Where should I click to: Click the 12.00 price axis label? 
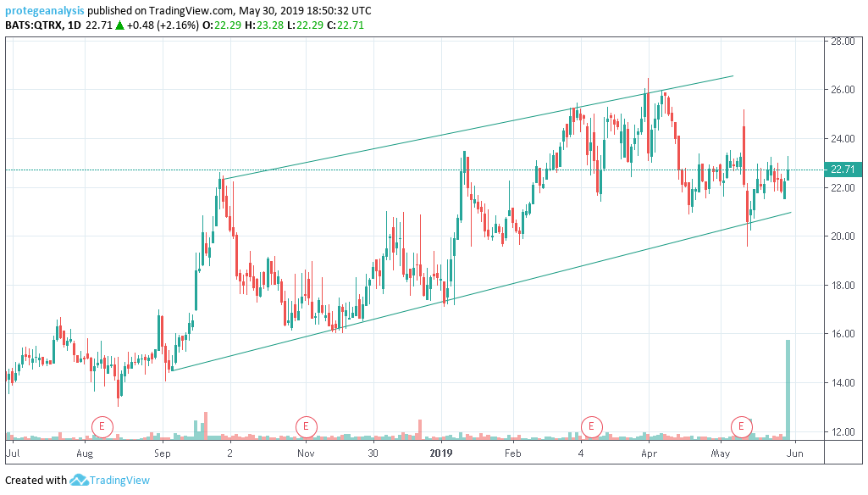(843, 431)
